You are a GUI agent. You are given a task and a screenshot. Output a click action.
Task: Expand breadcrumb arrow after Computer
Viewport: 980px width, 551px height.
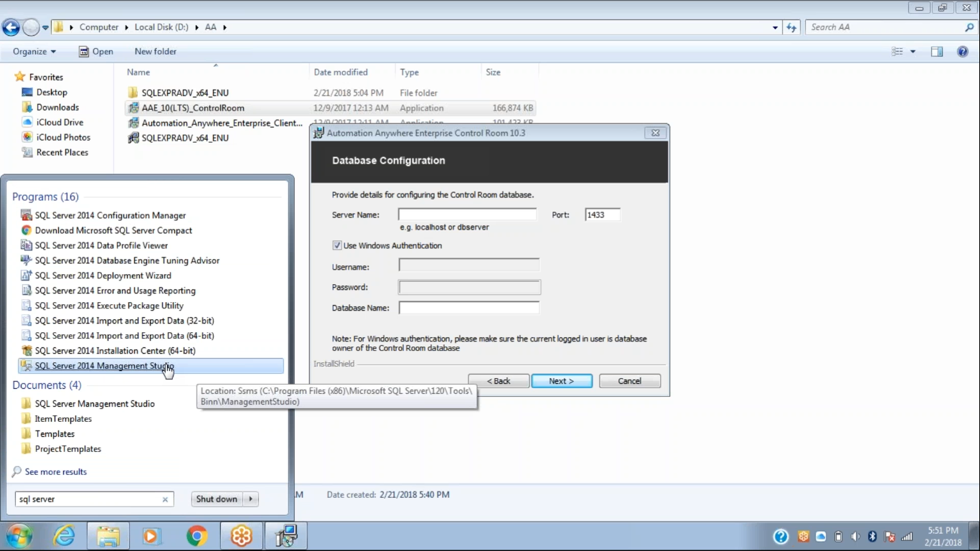point(128,27)
